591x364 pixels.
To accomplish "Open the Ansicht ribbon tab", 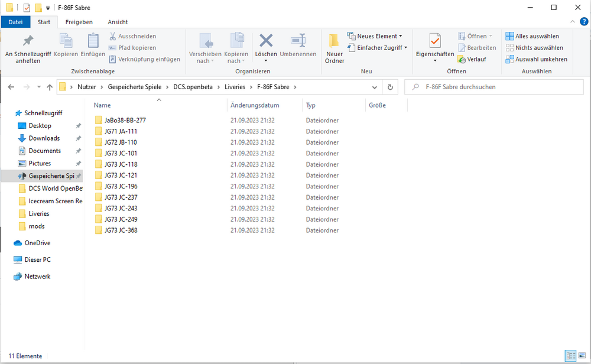I will 118,22.
